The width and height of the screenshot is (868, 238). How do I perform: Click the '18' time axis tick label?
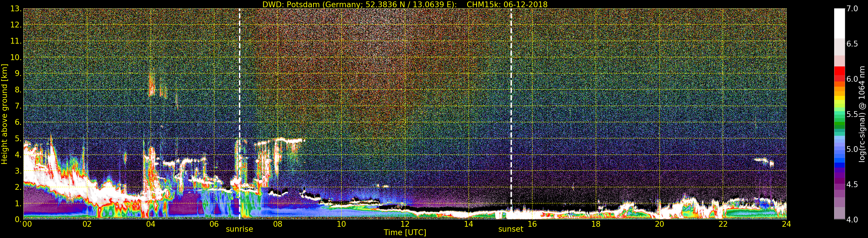click(596, 224)
